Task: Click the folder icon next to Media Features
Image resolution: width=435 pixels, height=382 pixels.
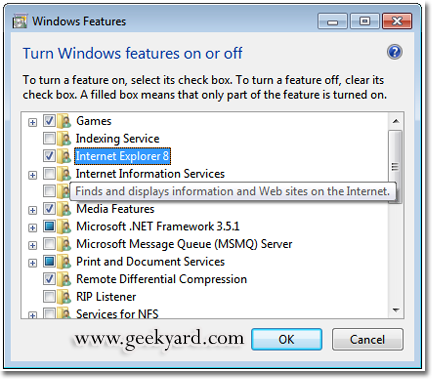Action: pos(64,209)
